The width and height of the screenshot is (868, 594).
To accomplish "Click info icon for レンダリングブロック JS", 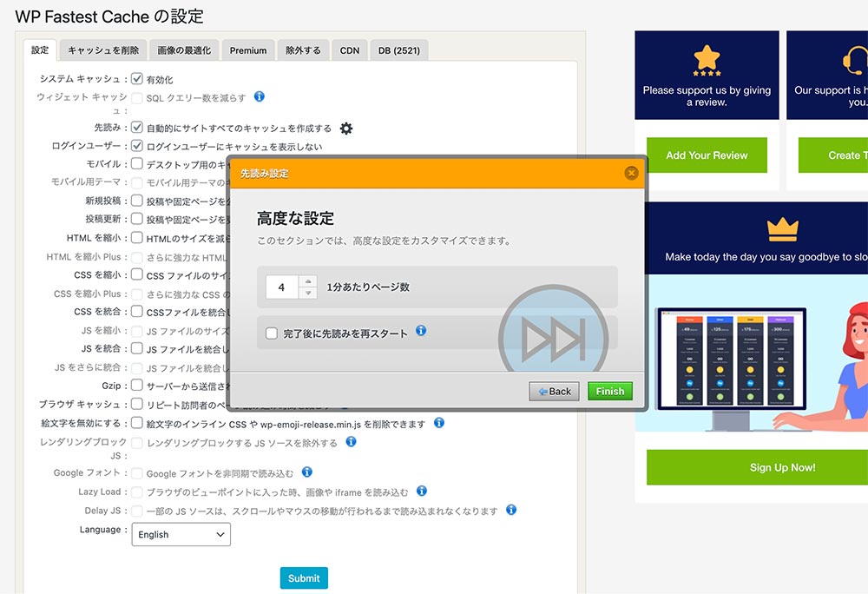I will tap(351, 442).
